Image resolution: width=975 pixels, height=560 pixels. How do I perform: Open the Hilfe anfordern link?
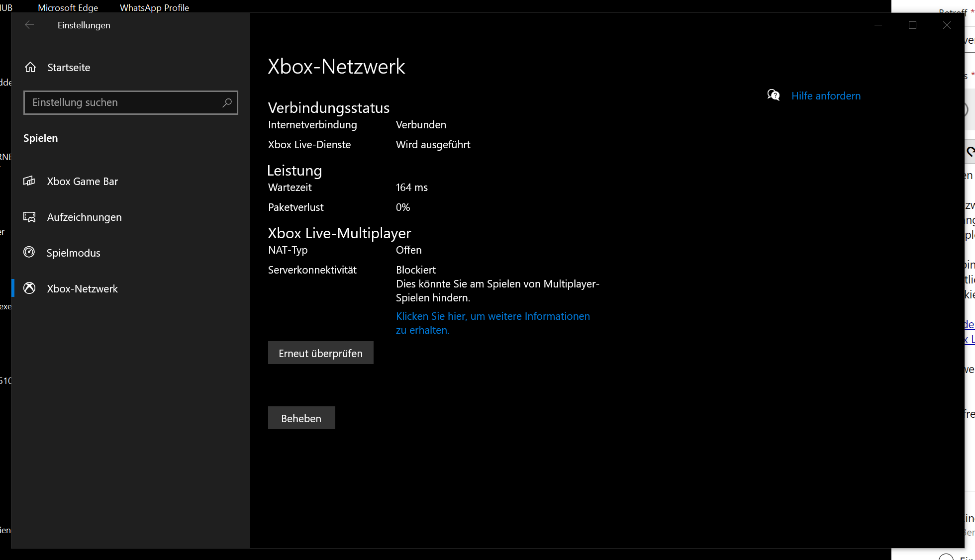coord(826,95)
